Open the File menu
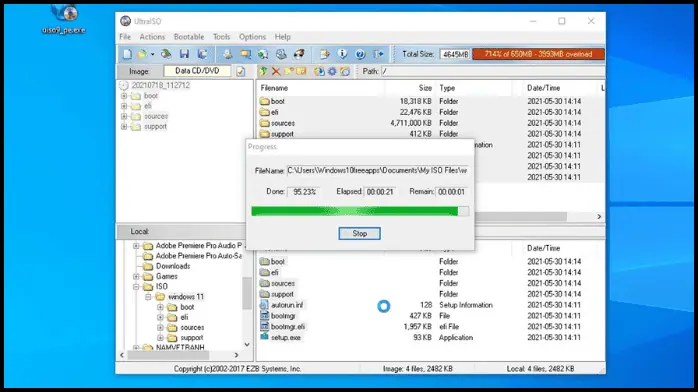The image size is (698, 392). (x=125, y=37)
